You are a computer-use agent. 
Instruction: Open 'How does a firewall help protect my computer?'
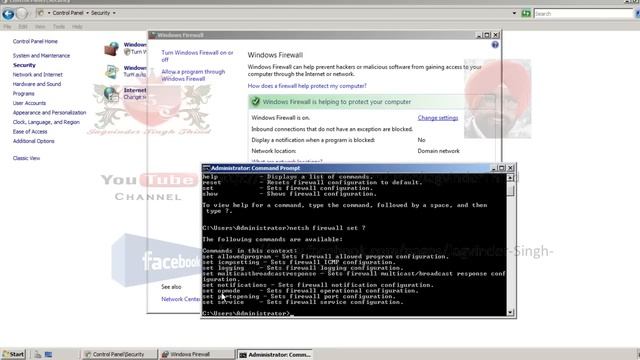(307, 86)
